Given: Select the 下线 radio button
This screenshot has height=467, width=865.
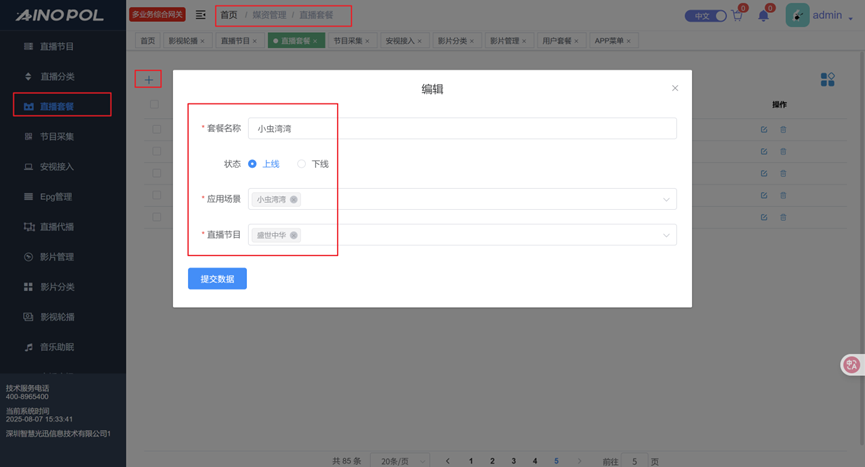Looking at the screenshot, I should pyautogui.click(x=302, y=164).
